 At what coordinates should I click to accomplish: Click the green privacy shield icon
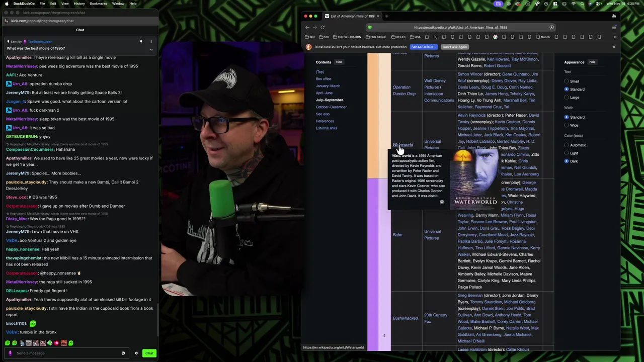(370, 27)
